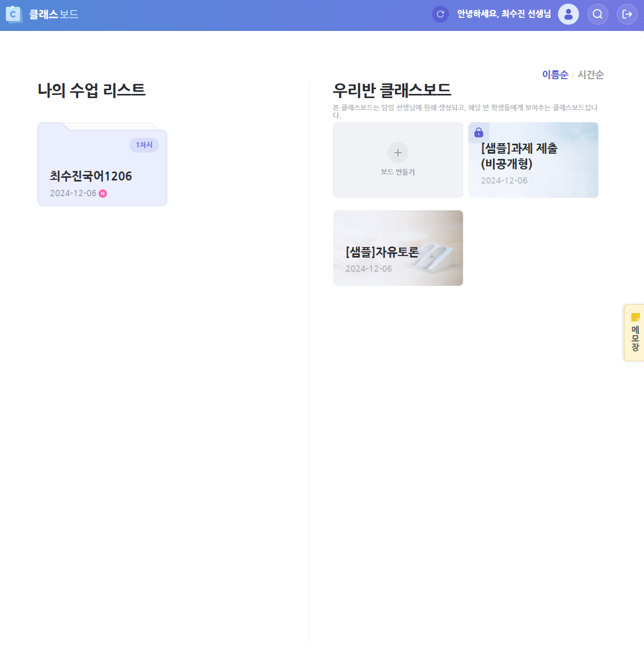Click the 클래스보드 title text

[x=53, y=15]
